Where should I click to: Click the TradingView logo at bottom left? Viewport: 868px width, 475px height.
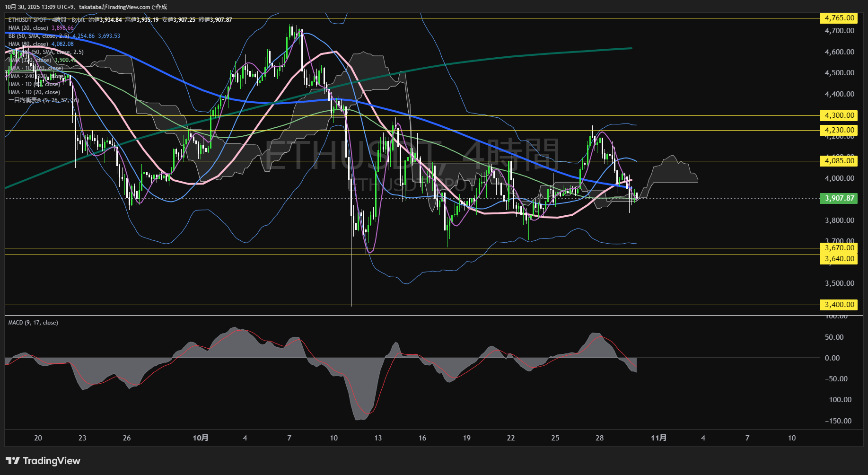[43, 461]
